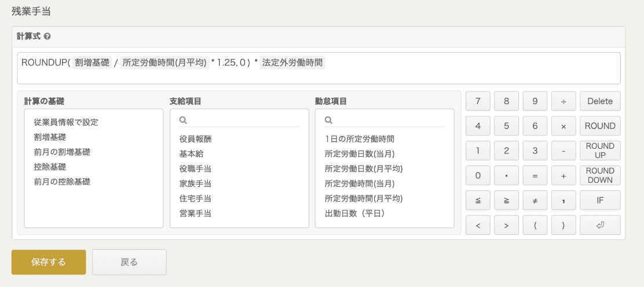644x287 pixels.
Task: Click the less-than < key
Action: pyautogui.click(x=478, y=225)
